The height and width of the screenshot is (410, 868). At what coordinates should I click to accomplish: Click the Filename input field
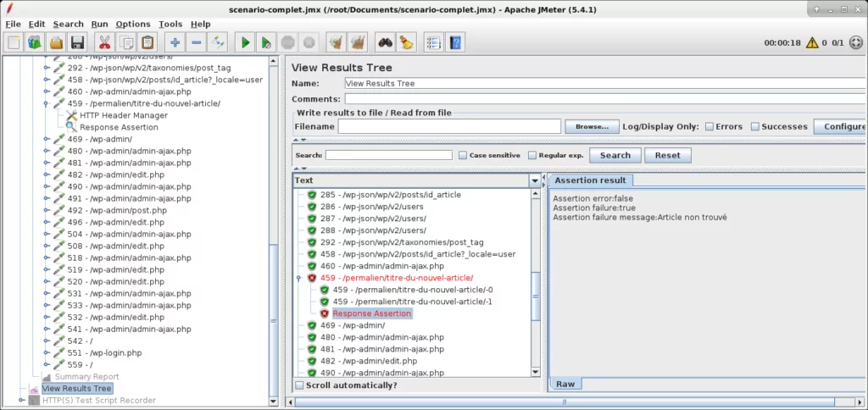coord(449,127)
